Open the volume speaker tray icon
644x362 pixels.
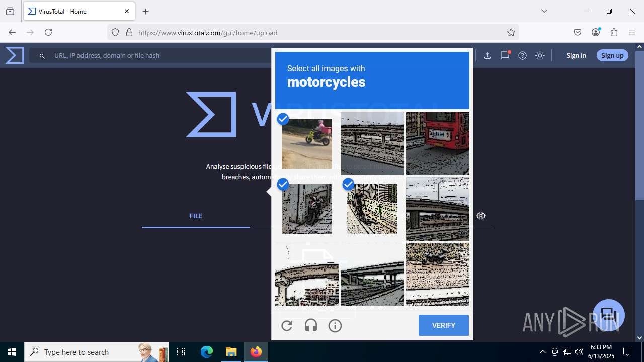[x=579, y=352]
